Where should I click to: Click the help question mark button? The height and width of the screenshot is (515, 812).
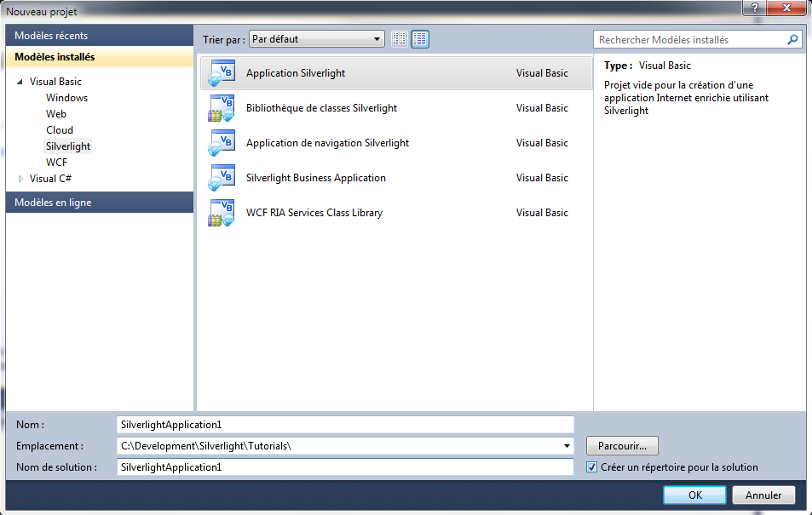pos(754,9)
